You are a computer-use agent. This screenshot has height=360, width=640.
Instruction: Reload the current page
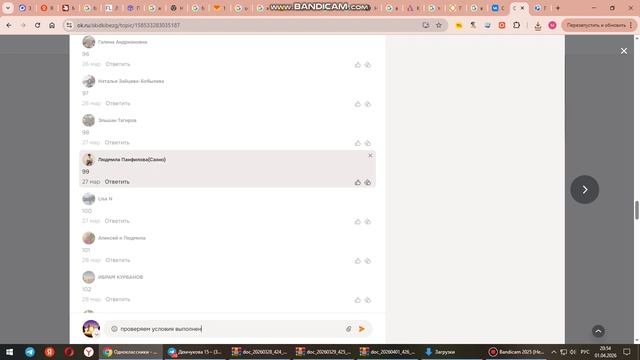click(x=38, y=25)
